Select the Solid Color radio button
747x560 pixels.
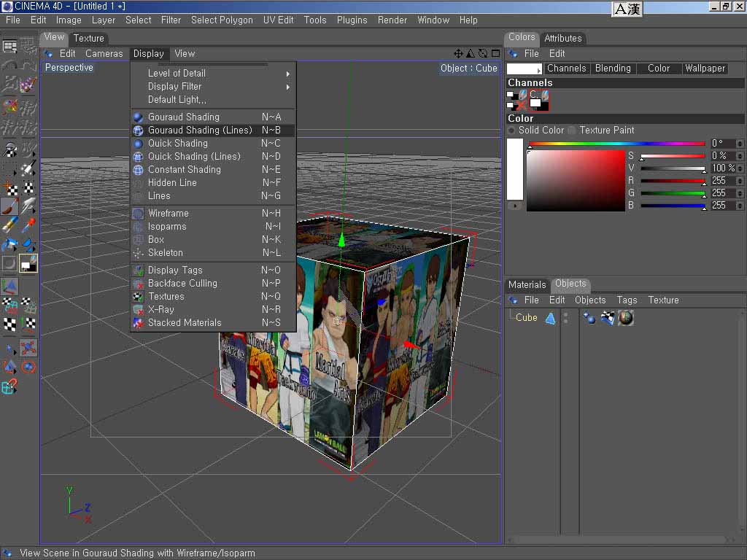pos(511,130)
